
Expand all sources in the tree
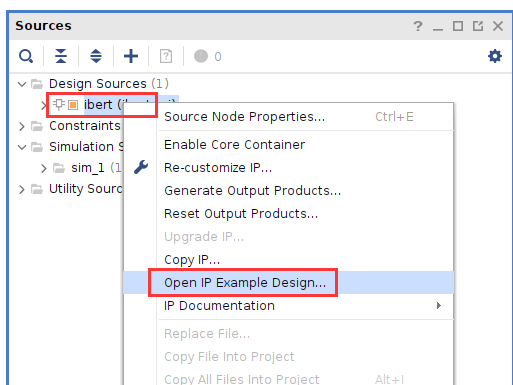click(96, 56)
